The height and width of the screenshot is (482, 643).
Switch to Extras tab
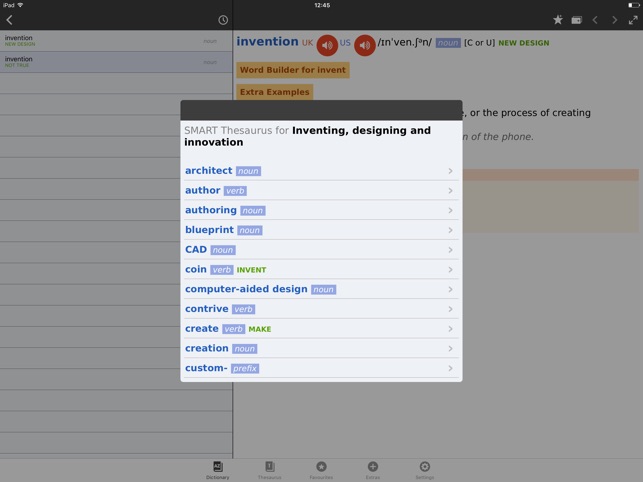373,470
